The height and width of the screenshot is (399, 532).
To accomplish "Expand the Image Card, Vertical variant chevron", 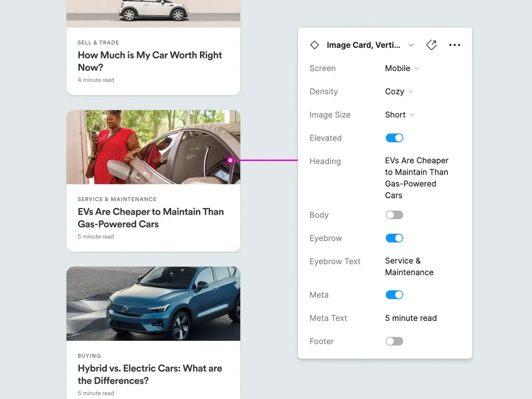I will [411, 45].
